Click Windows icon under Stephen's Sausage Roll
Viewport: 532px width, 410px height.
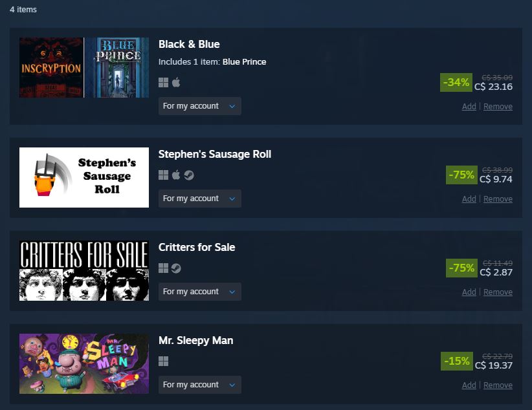(x=163, y=175)
